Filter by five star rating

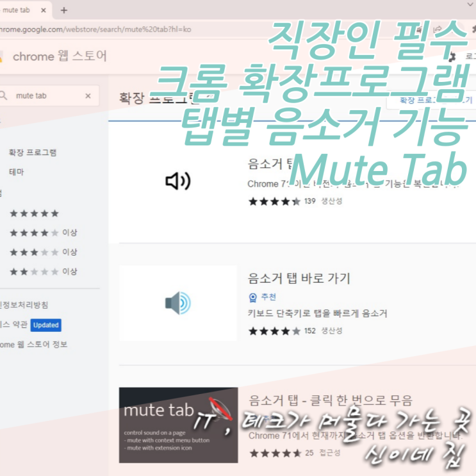point(34,213)
